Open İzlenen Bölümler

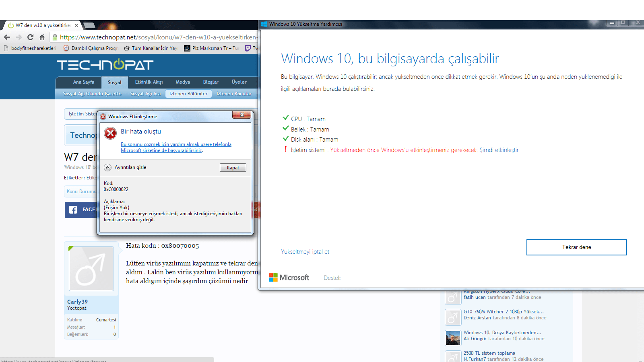188,94
